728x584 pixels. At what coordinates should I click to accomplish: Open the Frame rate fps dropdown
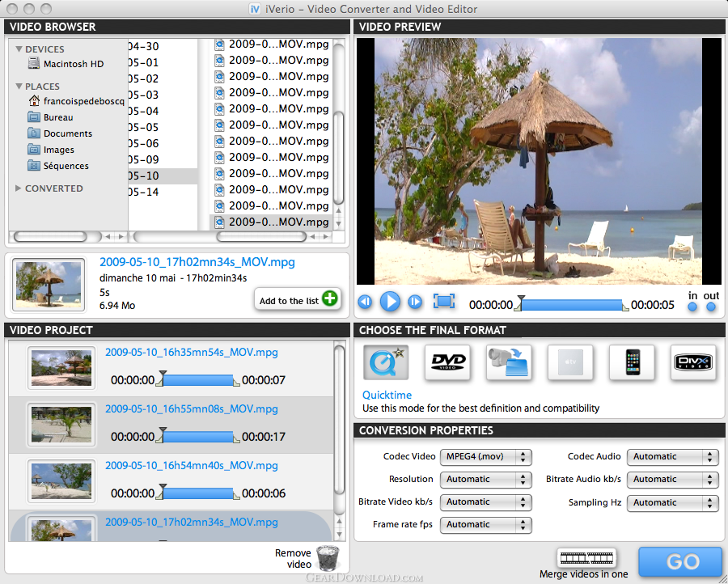point(485,525)
